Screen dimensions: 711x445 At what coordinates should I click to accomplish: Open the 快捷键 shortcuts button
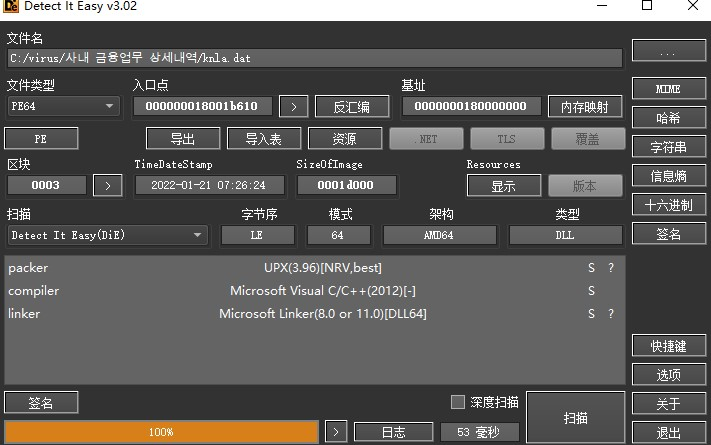669,346
